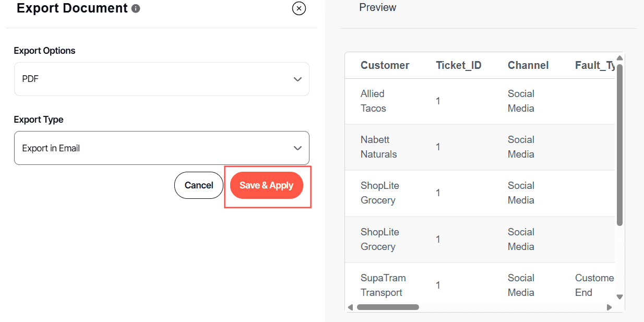Click the chevron in Export in Email field
The height and width of the screenshot is (322, 644).
pos(297,148)
